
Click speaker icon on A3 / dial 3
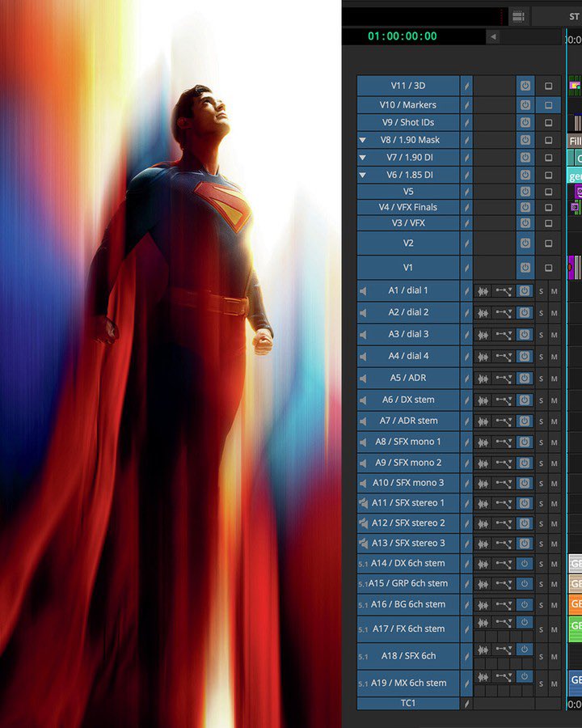(x=363, y=334)
